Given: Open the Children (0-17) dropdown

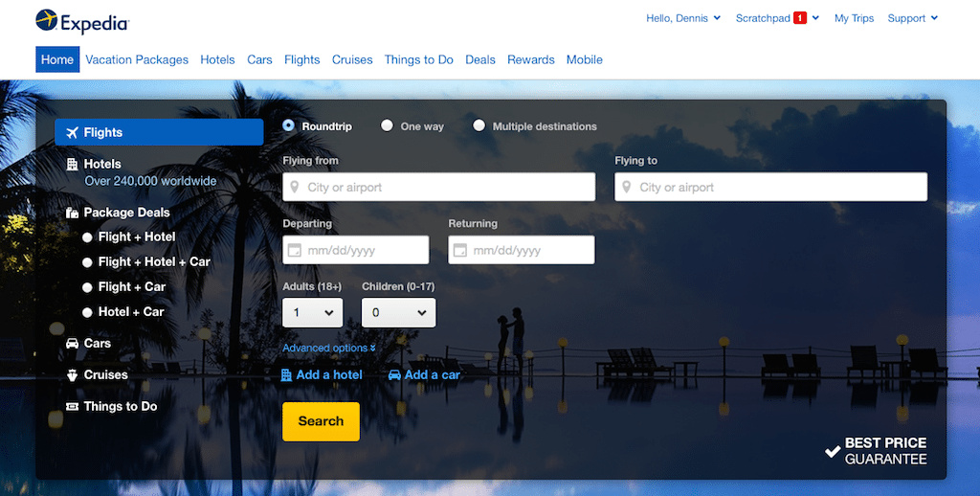Looking at the screenshot, I should pos(398,312).
